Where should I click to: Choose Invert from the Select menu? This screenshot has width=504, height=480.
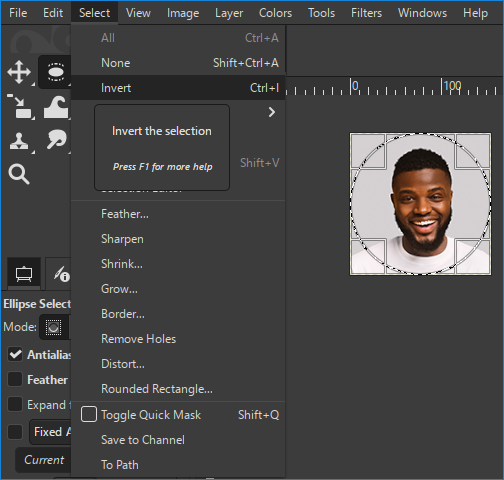178,88
